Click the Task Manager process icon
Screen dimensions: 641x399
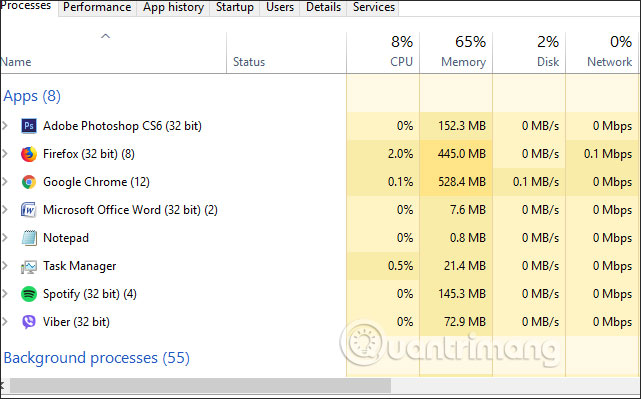(x=29, y=267)
